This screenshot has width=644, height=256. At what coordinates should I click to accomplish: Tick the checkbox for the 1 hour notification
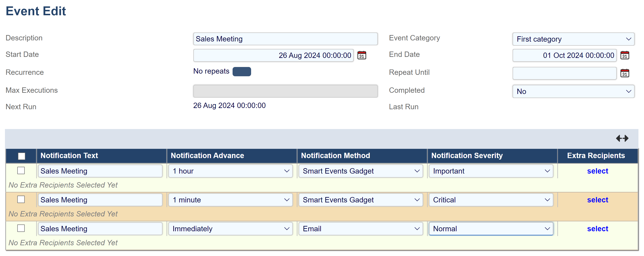tap(21, 171)
